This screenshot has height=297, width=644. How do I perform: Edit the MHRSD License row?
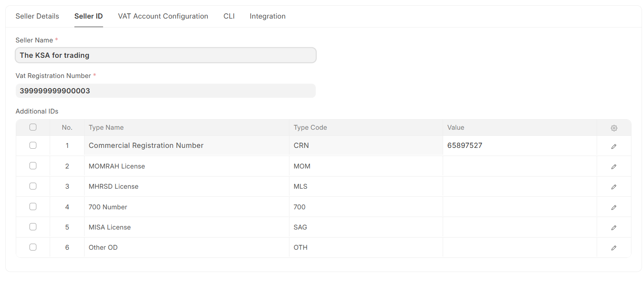pyautogui.click(x=614, y=187)
